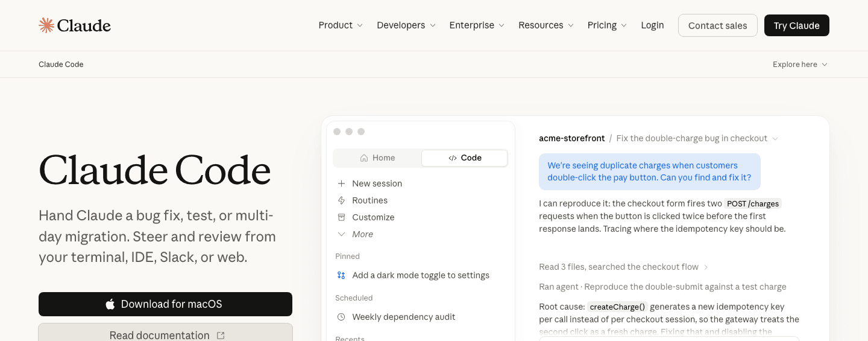Click the Login link

(652, 25)
